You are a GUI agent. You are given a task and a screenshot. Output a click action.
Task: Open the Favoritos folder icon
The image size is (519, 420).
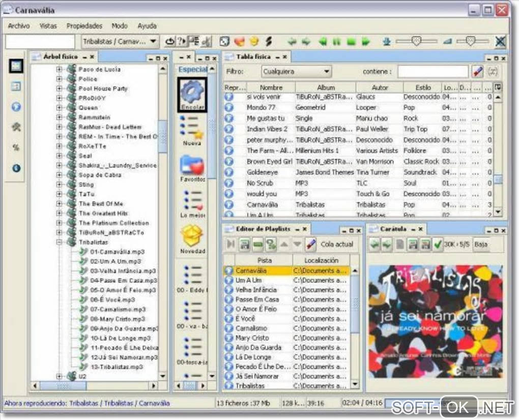tap(192, 168)
